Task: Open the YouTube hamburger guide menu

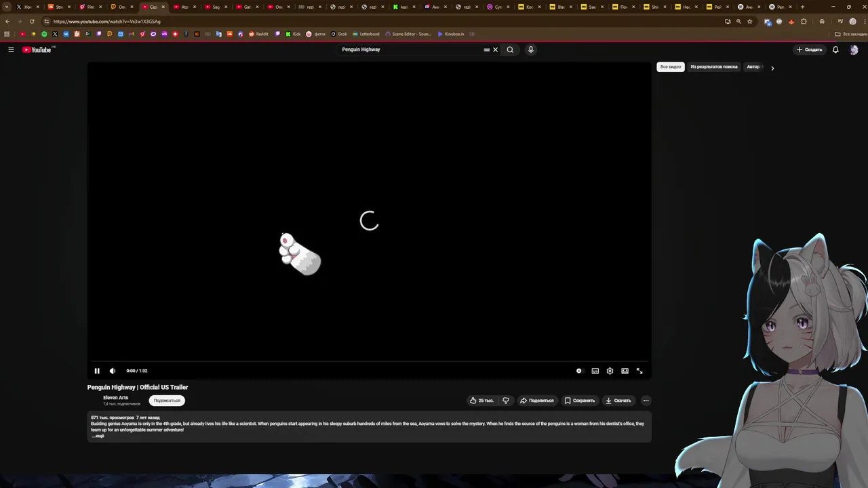Action: [x=11, y=49]
